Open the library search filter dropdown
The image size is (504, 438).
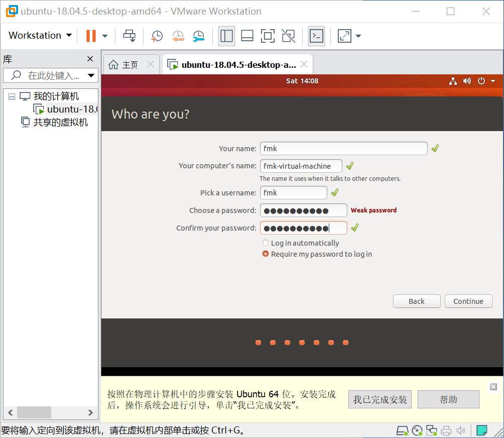pos(91,75)
